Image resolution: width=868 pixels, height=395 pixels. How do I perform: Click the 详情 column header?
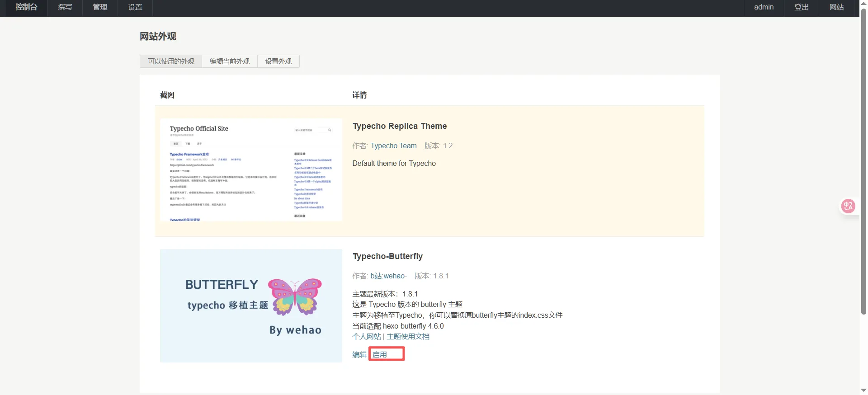[359, 95]
